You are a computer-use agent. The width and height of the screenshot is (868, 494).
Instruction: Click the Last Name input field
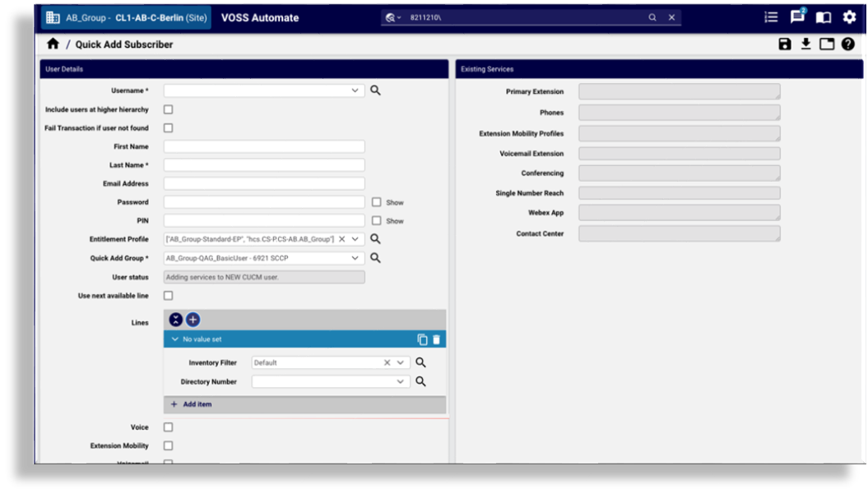pos(264,165)
